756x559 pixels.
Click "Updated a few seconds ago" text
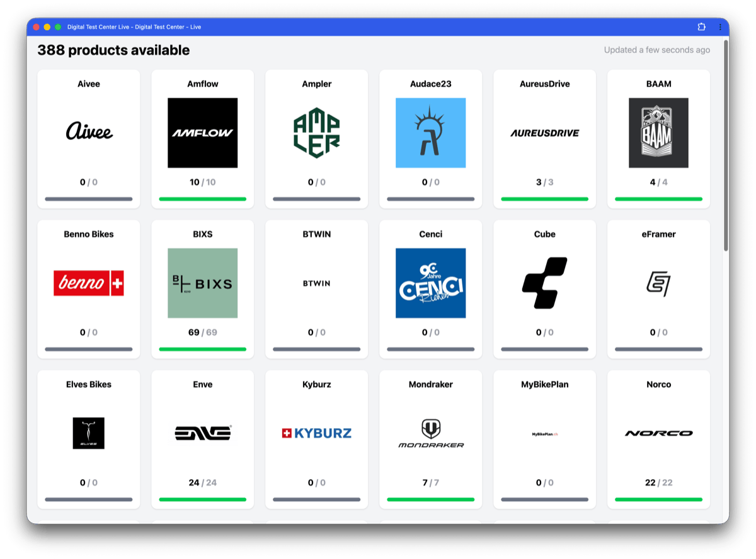tap(657, 50)
